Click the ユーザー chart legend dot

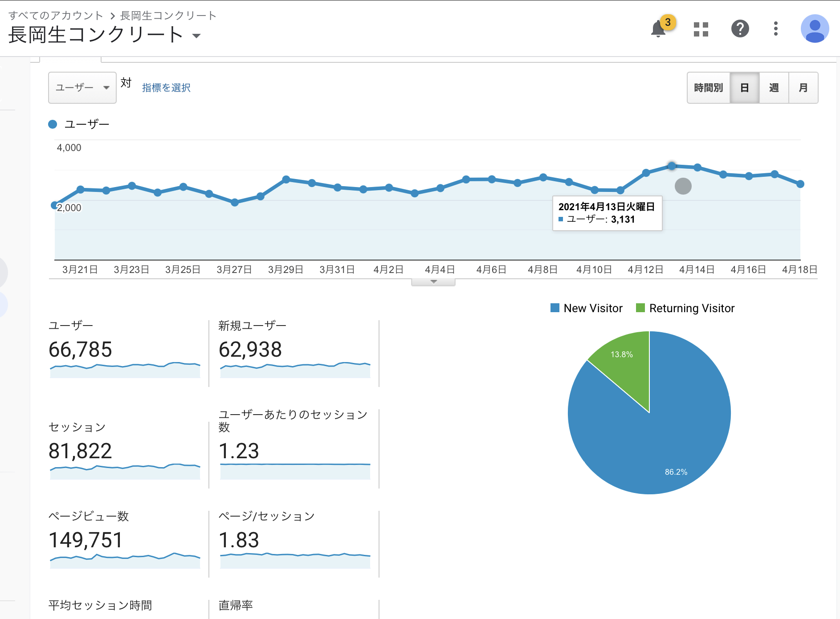[53, 124]
